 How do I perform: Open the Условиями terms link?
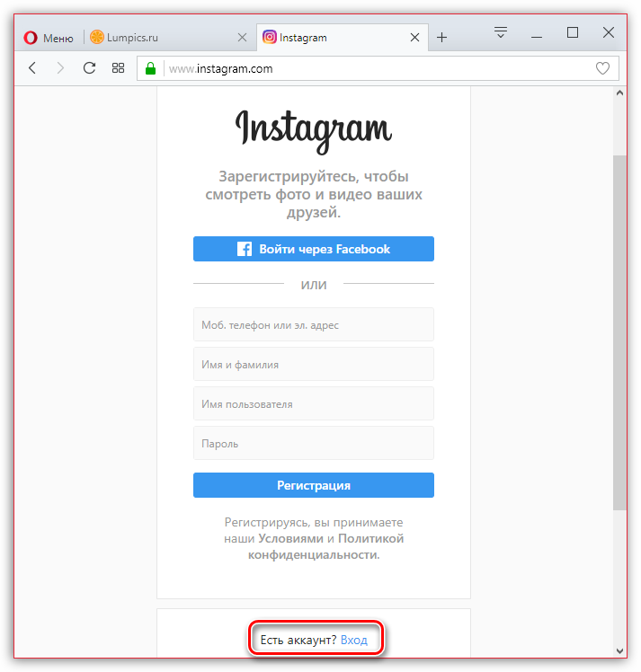(290, 538)
